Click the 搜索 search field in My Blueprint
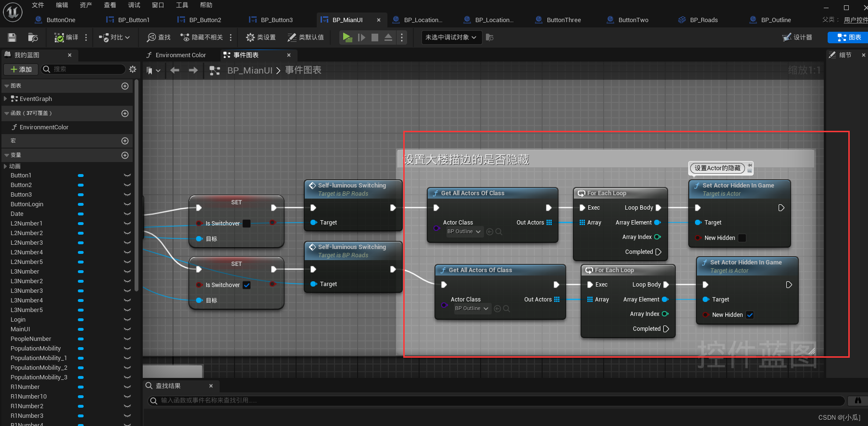 [83, 69]
